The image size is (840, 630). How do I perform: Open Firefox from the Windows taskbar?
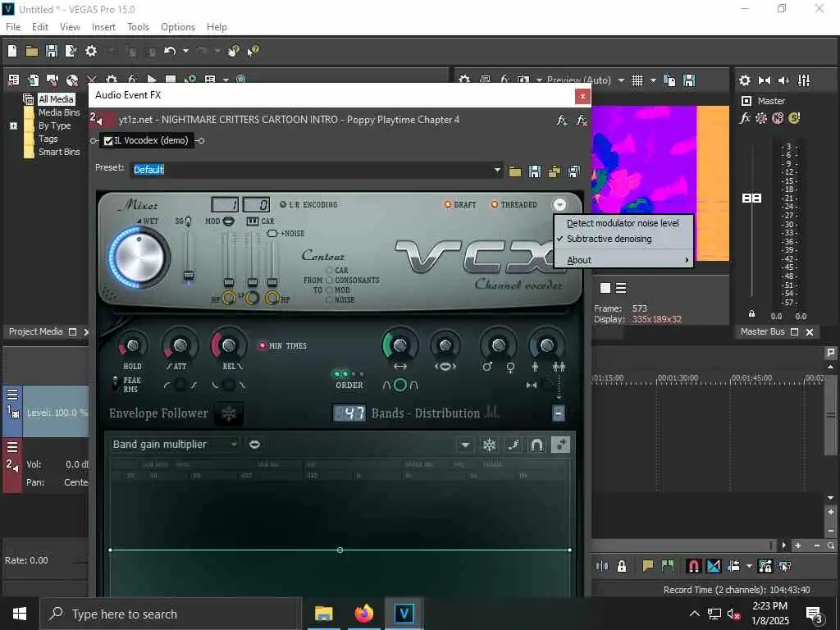point(363,614)
